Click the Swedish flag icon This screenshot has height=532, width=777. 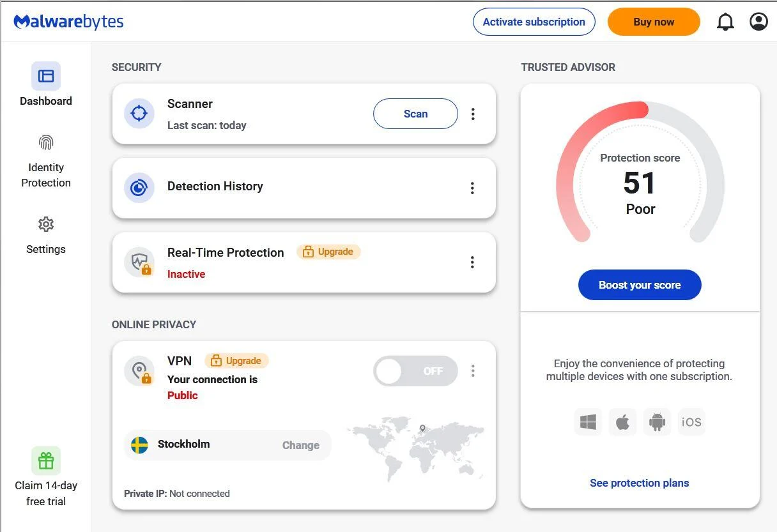click(139, 445)
